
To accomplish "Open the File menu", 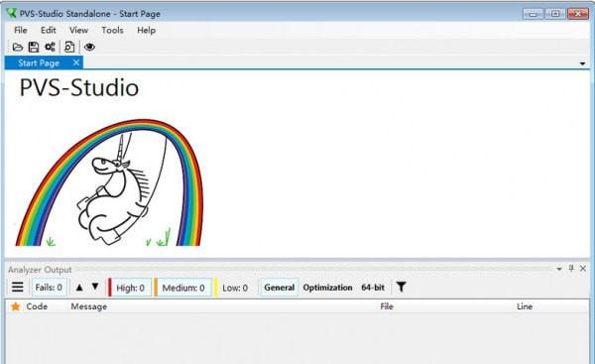I will click(21, 30).
